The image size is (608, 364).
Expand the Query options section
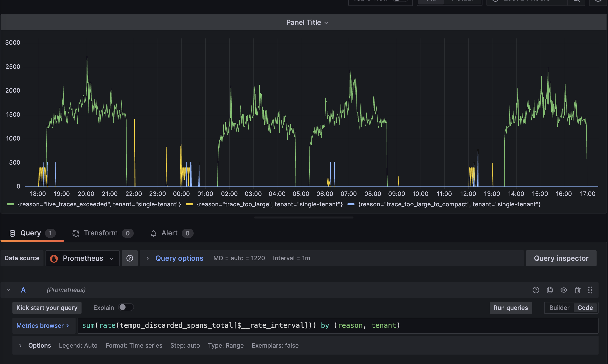179,258
